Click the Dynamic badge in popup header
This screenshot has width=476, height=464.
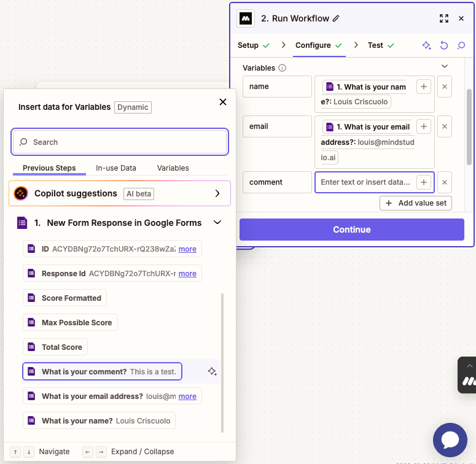click(133, 107)
